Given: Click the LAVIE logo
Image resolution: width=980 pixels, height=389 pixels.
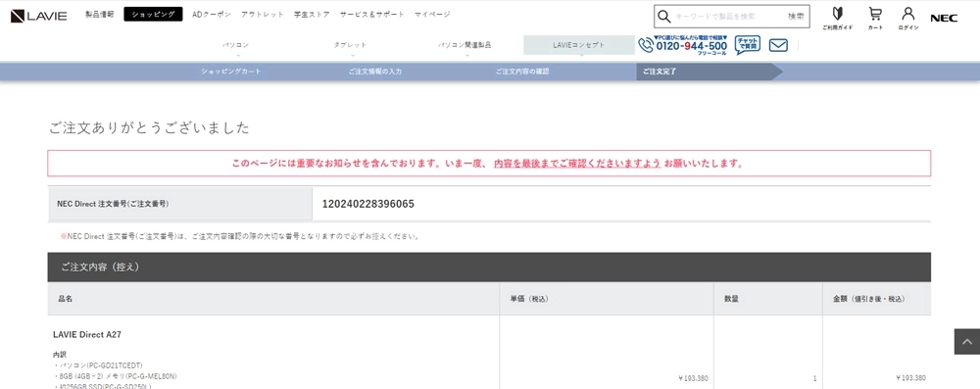Looking at the screenshot, I should (39, 16).
